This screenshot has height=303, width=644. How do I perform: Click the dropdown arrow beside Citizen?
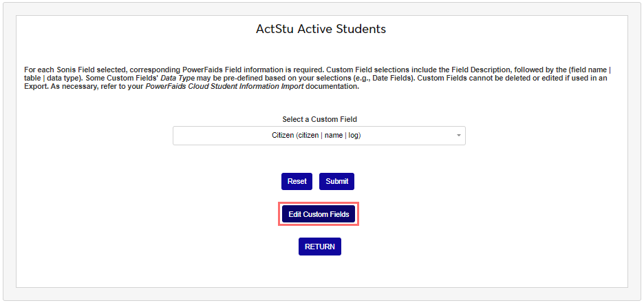coord(458,136)
